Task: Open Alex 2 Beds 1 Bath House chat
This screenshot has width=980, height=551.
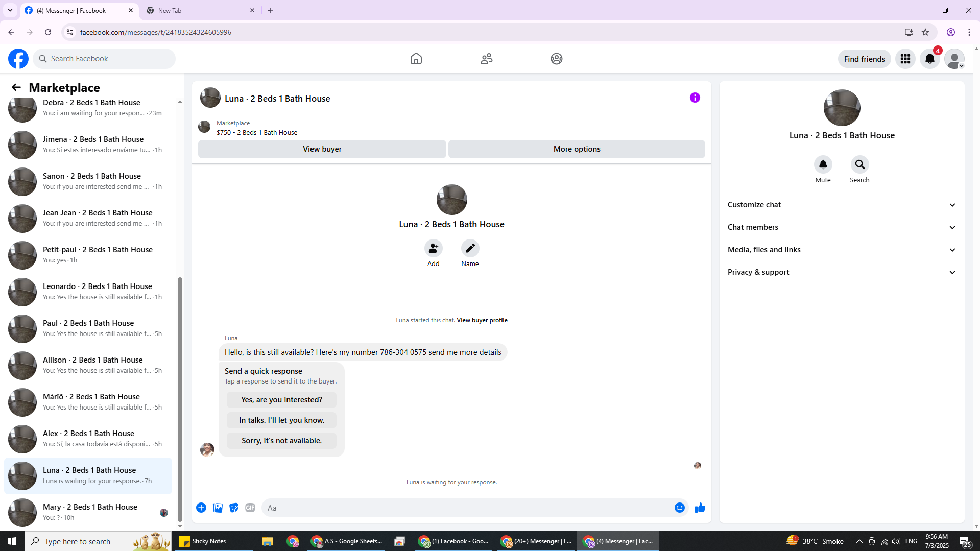Action: tap(88, 439)
